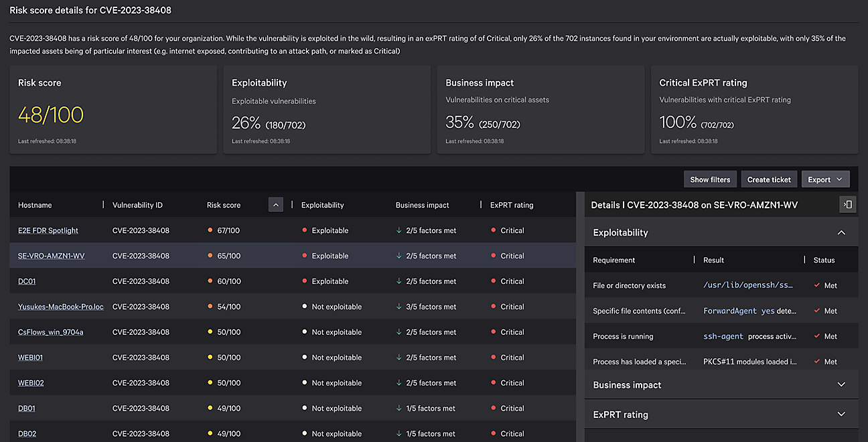Screen dimensions: 868x442
Task: Select the CsFlows_win_9704a table row
Action: [268, 332]
